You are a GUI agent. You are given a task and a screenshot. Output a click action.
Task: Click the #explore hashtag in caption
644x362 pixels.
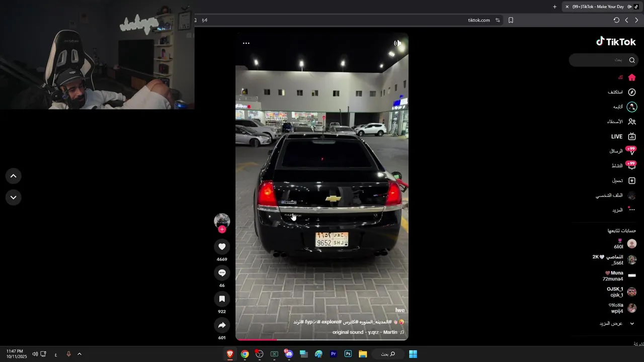point(332,322)
